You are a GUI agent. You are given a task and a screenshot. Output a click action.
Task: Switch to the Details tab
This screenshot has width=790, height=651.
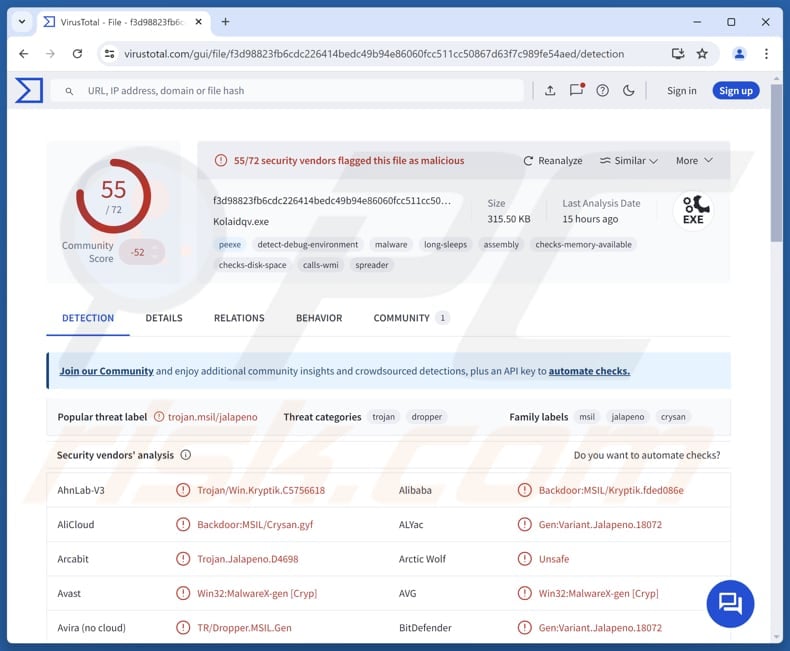coord(164,318)
